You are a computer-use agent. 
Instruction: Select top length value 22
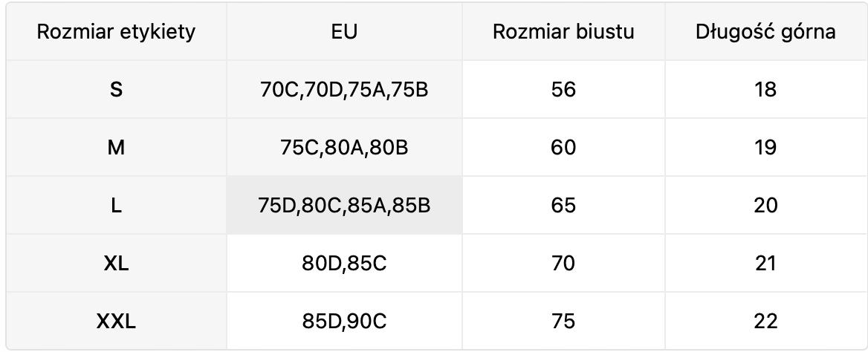point(765,322)
